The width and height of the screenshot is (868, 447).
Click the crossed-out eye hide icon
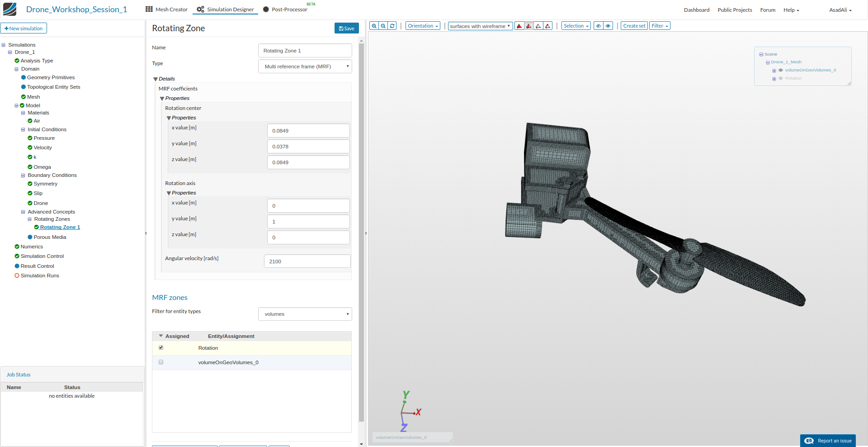point(599,26)
